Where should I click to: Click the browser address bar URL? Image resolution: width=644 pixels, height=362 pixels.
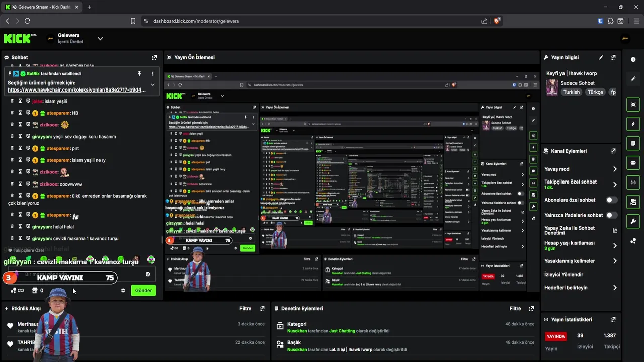[x=196, y=21]
